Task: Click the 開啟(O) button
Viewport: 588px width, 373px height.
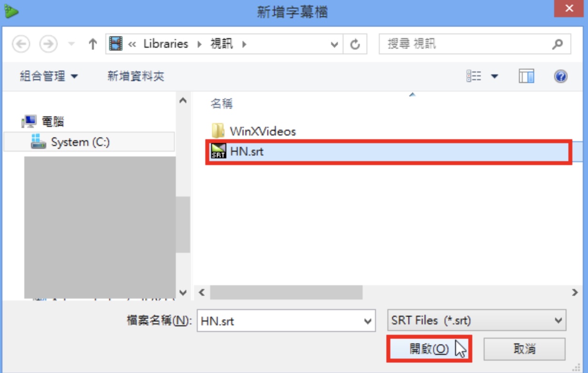Action: pyautogui.click(x=429, y=349)
